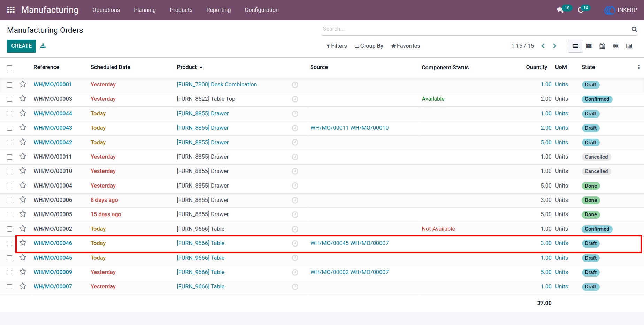The width and height of the screenshot is (644, 325).
Task: Click the download export icon
Action: pos(43,46)
